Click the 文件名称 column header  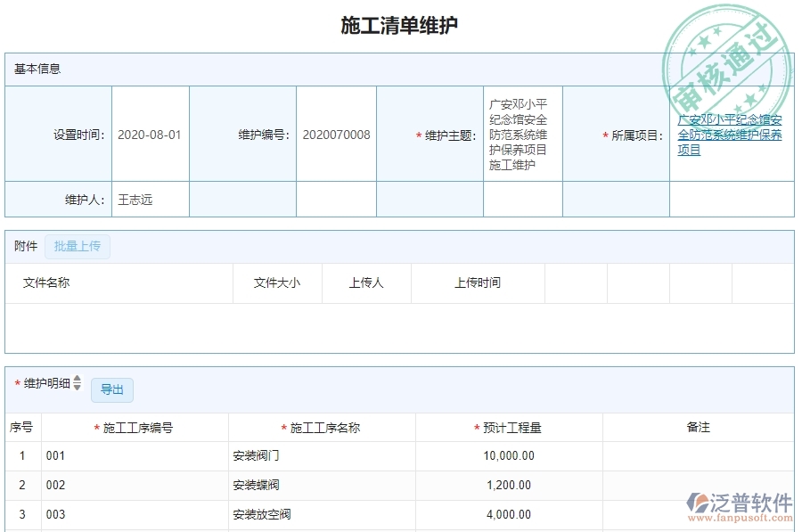point(43,282)
